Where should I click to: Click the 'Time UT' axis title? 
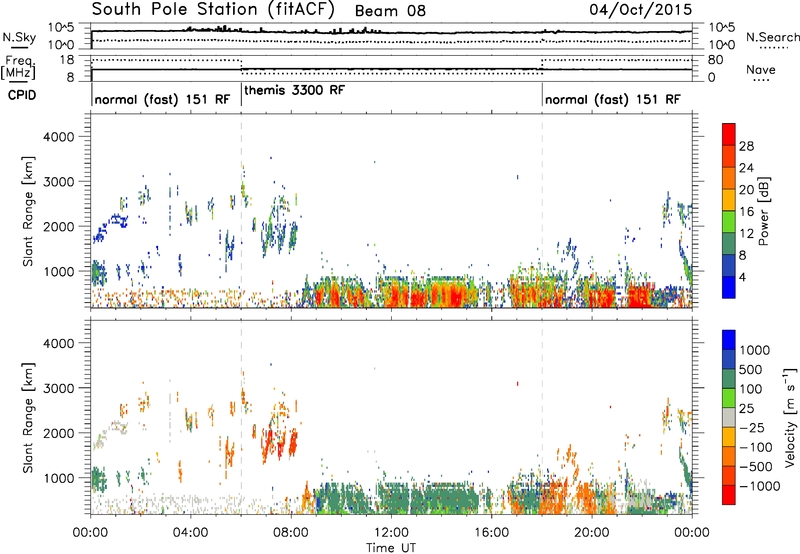click(x=391, y=548)
